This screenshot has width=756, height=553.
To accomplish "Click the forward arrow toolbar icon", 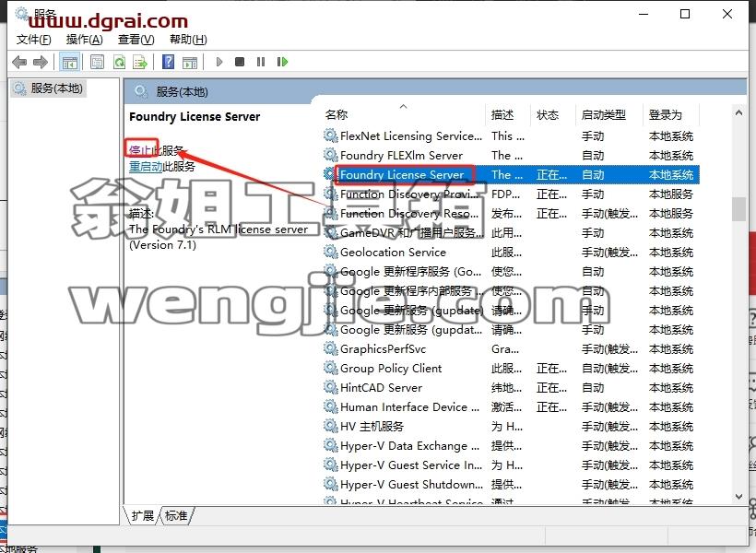I will tap(41, 62).
